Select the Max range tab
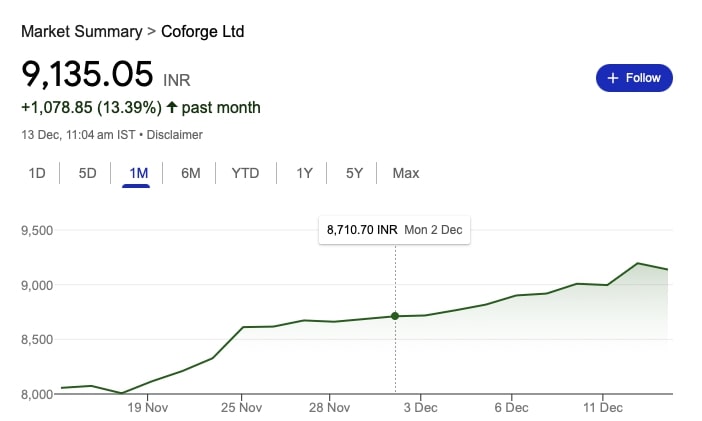Screen dimensions: 702x421 click(406, 173)
